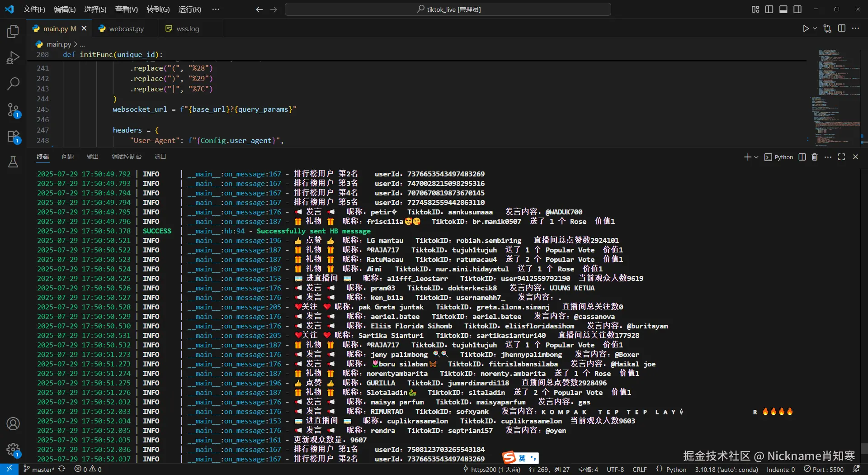Open the Search view in sidebar

tap(13, 84)
